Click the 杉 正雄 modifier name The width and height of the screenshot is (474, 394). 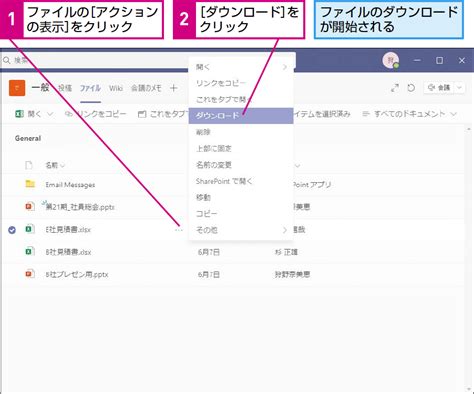click(x=286, y=252)
